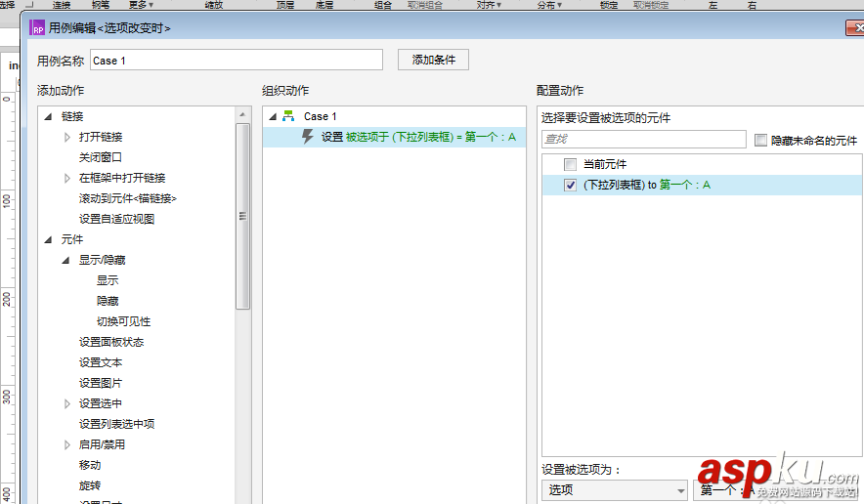Viewport: 864px width, 504px height.
Task: Toggle 隐藏未命名的元件 checkbox
Action: click(761, 141)
